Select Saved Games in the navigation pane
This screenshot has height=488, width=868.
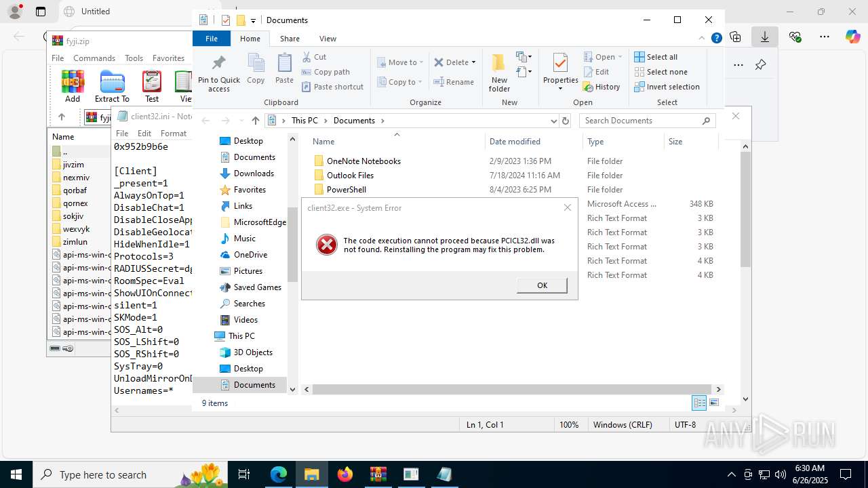click(x=257, y=287)
